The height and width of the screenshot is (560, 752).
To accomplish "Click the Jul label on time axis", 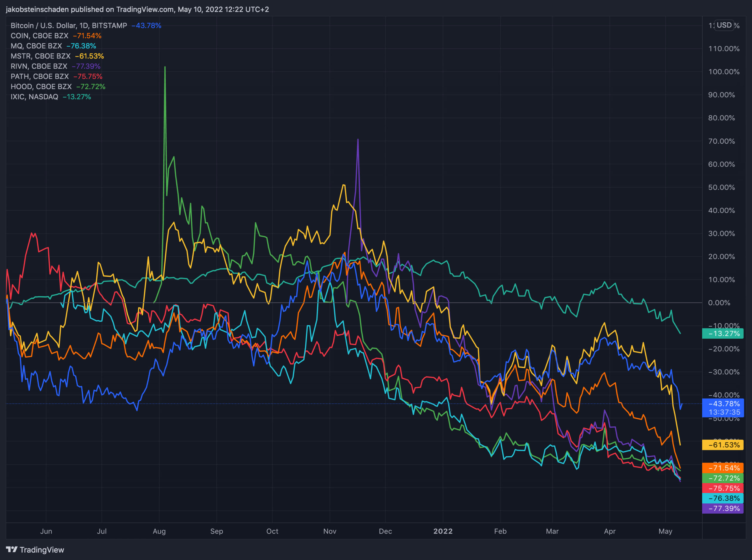I will pos(102,531).
